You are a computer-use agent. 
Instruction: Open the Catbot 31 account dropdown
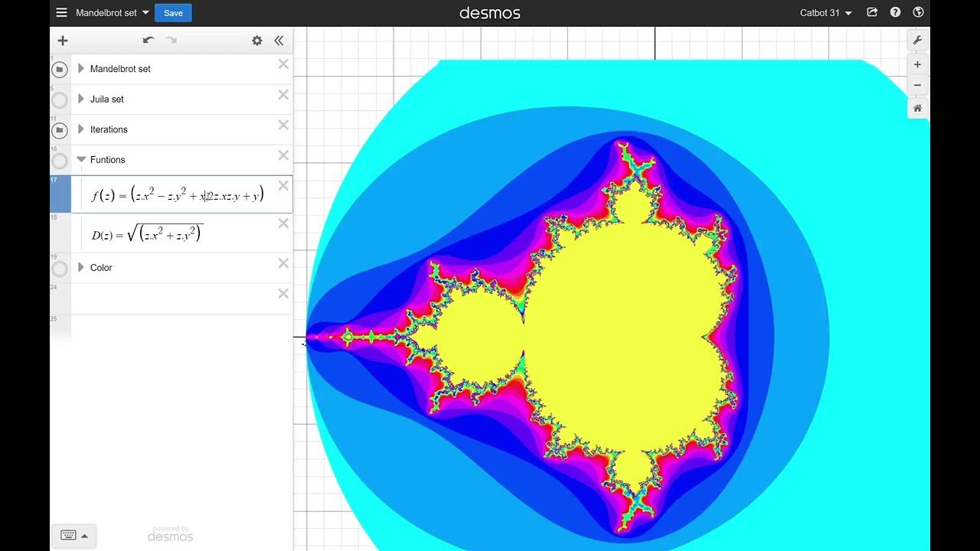(x=826, y=12)
